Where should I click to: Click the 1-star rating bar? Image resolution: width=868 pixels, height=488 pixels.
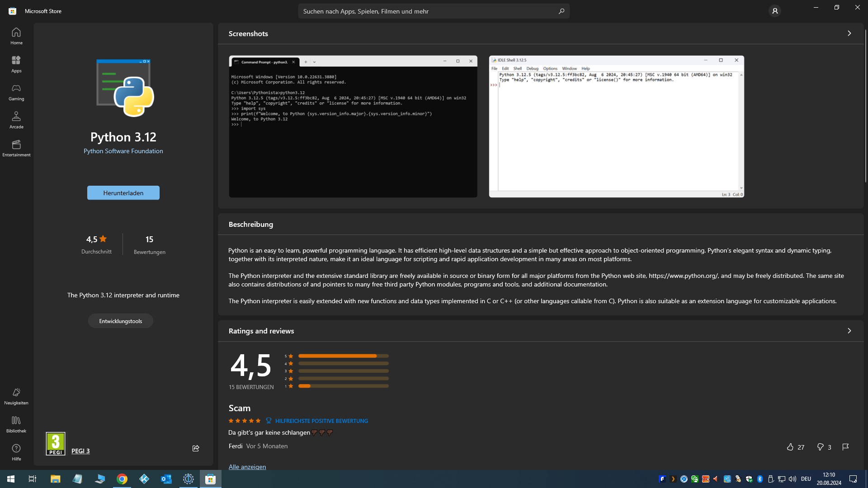click(x=344, y=386)
